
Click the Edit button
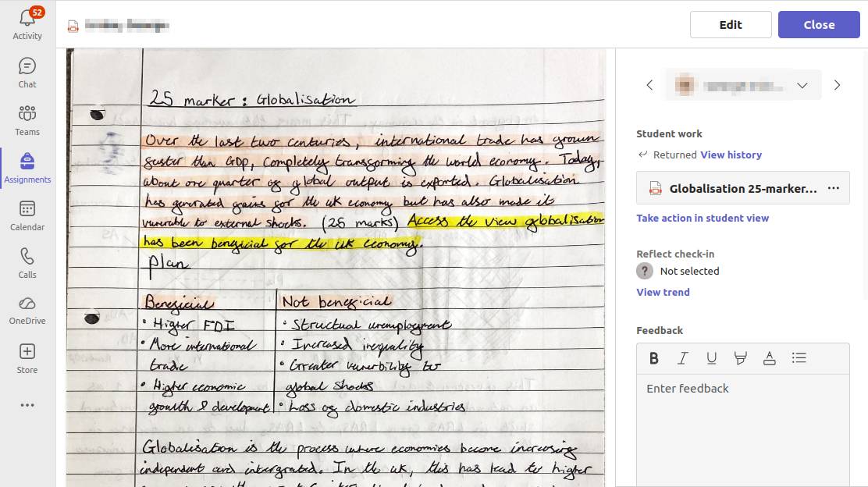point(731,24)
